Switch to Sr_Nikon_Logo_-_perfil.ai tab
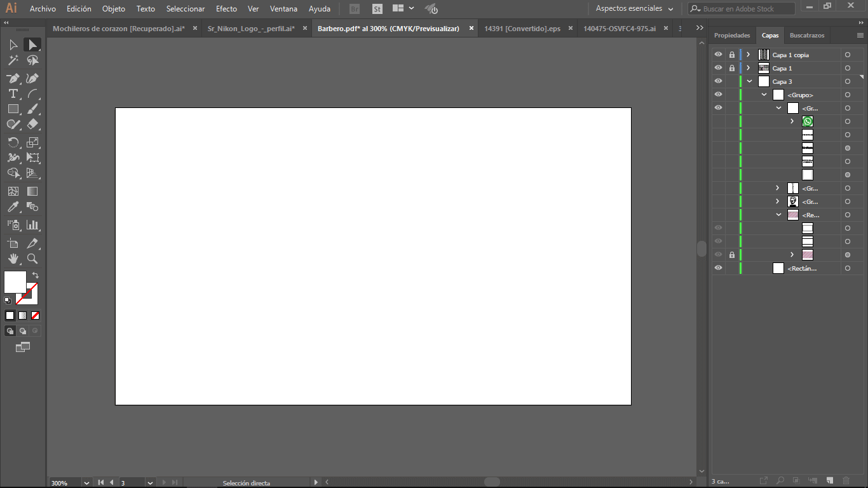Viewport: 868px width, 488px height. pos(251,29)
